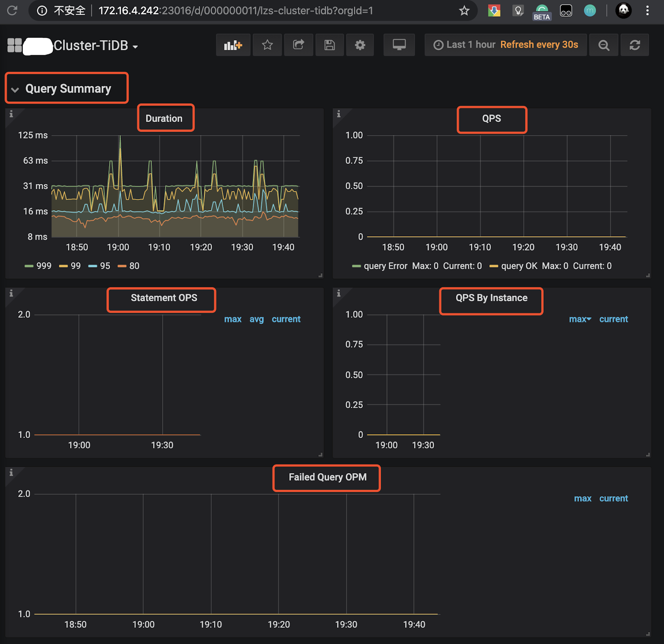Image resolution: width=664 pixels, height=644 pixels.
Task: Save the dashboard with floppy icon
Action: [330, 45]
